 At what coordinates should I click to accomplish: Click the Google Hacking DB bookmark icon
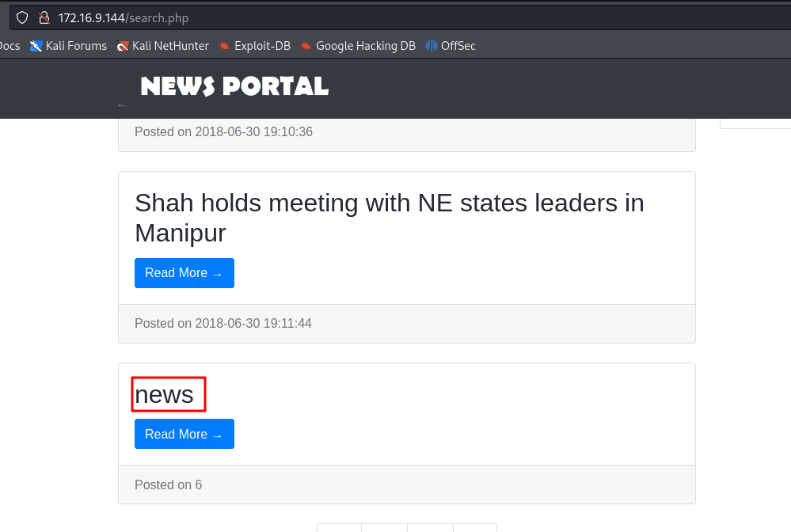306,46
